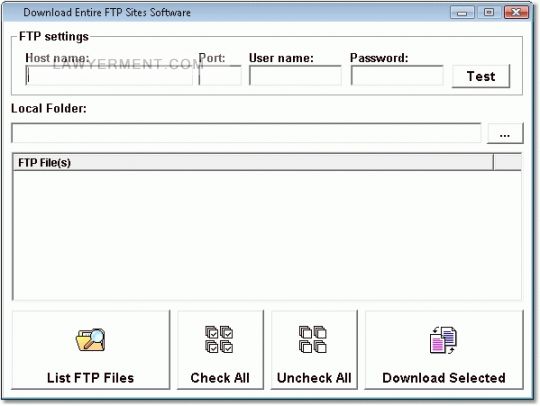Click the blank second list column header

click(x=507, y=162)
